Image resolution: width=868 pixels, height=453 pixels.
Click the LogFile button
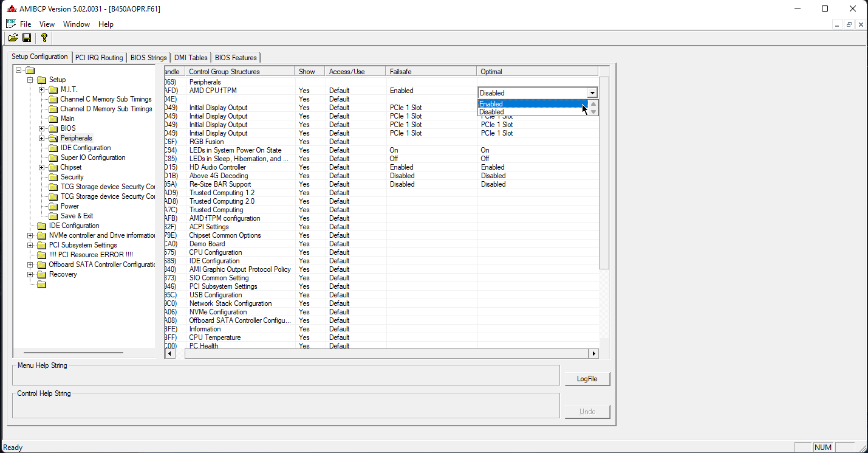click(587, 379)
